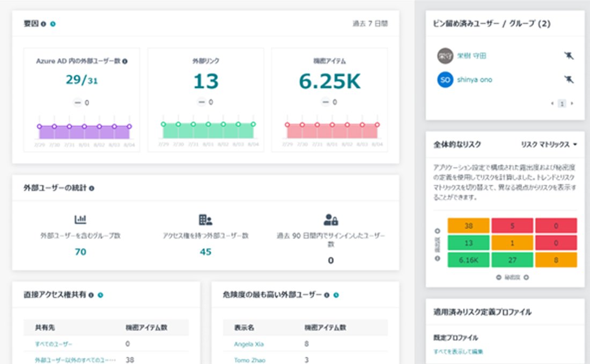Click すべてを表示して編集 link
The height and width of the screenshot is (364, 590).
pyautogui.click(x=458, y=352)
